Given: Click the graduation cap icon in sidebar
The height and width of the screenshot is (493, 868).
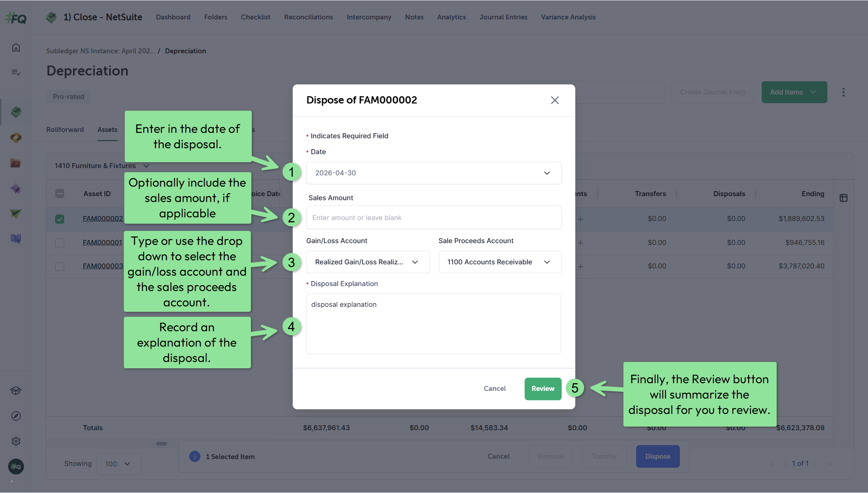Looking at the screenshot, I should click(16, 391).
